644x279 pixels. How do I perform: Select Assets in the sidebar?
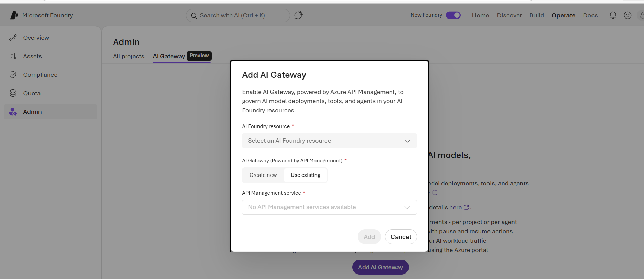coord(50,56)
